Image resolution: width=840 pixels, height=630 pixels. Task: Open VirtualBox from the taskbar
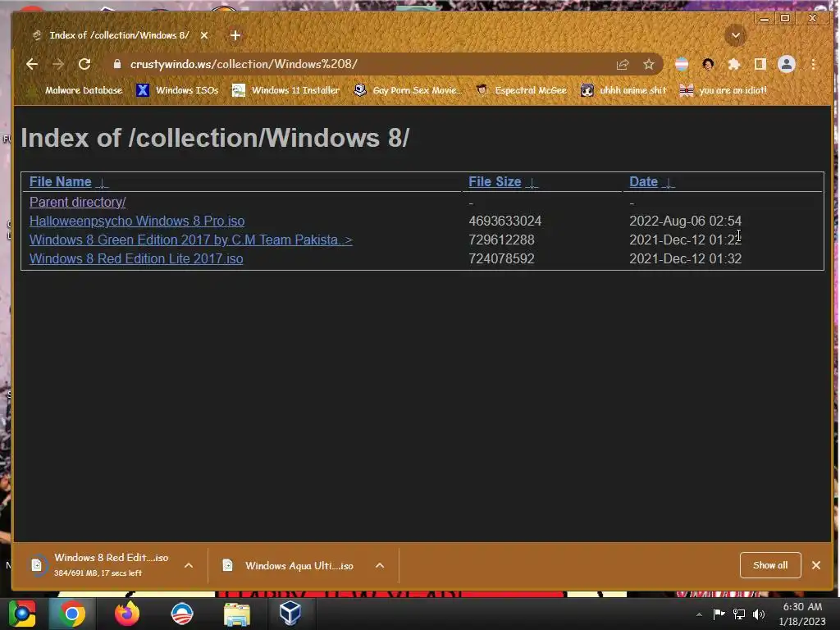pyautogui.click(x=290, y=614)
